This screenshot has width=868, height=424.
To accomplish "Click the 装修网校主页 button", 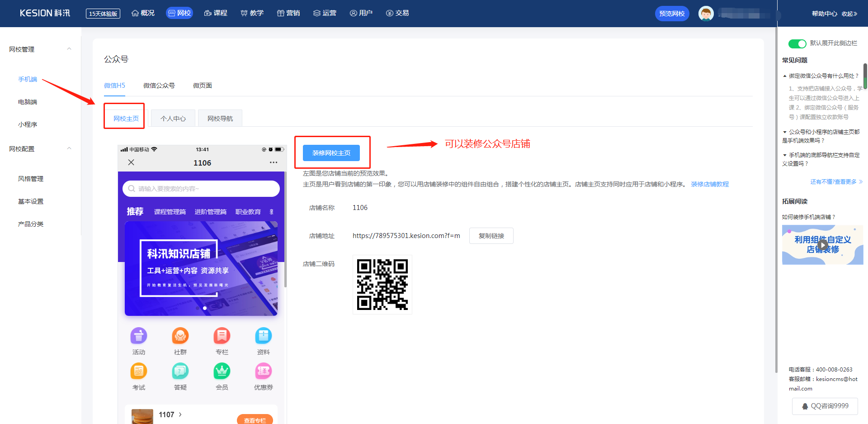I will [x=331, y=153].
